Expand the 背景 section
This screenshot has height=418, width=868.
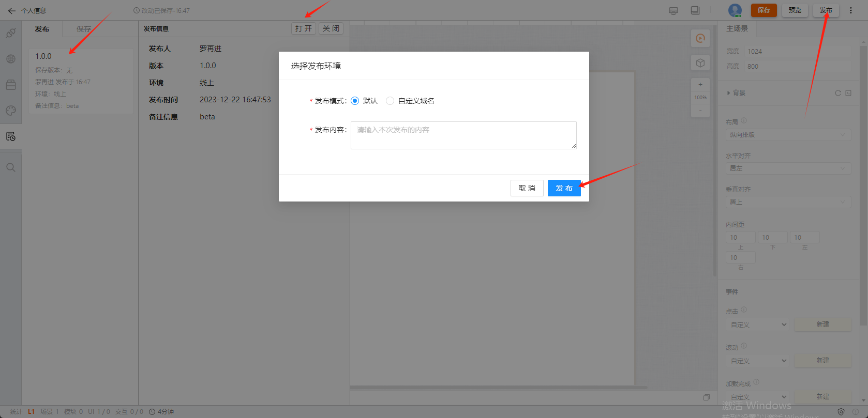pyautogui.click(x=737, y=93)
